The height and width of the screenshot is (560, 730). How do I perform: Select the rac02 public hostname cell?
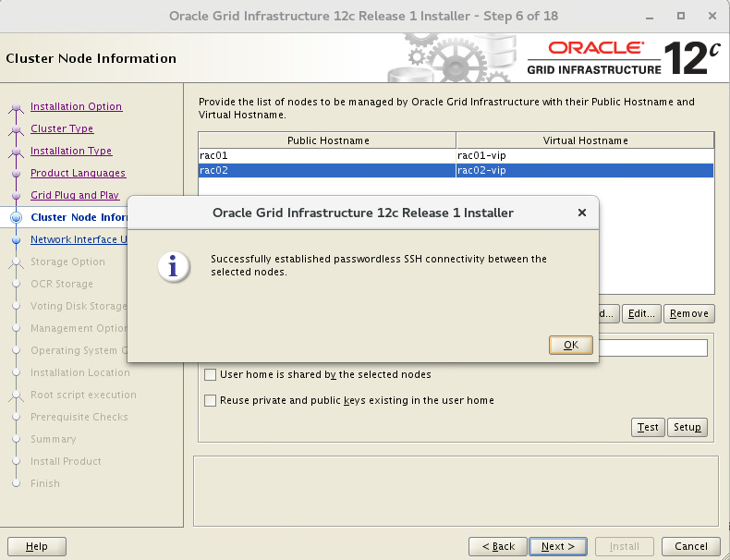[327, 170]
